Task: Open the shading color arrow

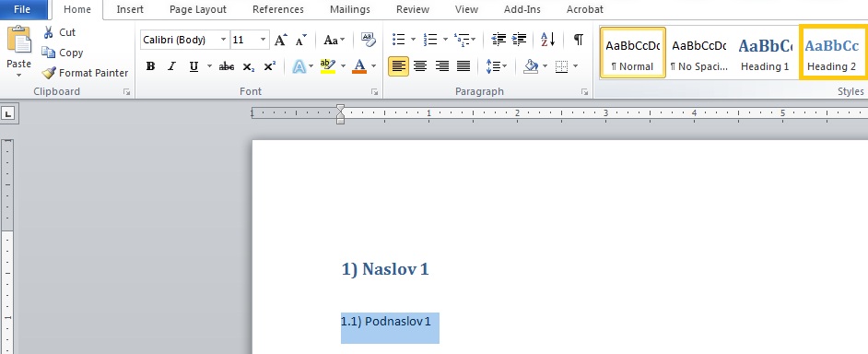Action: tap(545, 66)
